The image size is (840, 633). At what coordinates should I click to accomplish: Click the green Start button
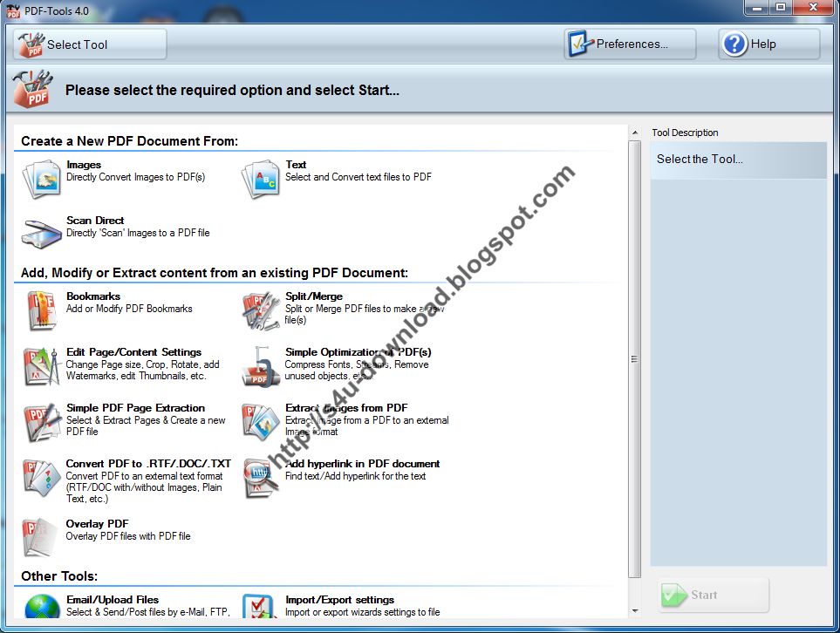(713, 595)
